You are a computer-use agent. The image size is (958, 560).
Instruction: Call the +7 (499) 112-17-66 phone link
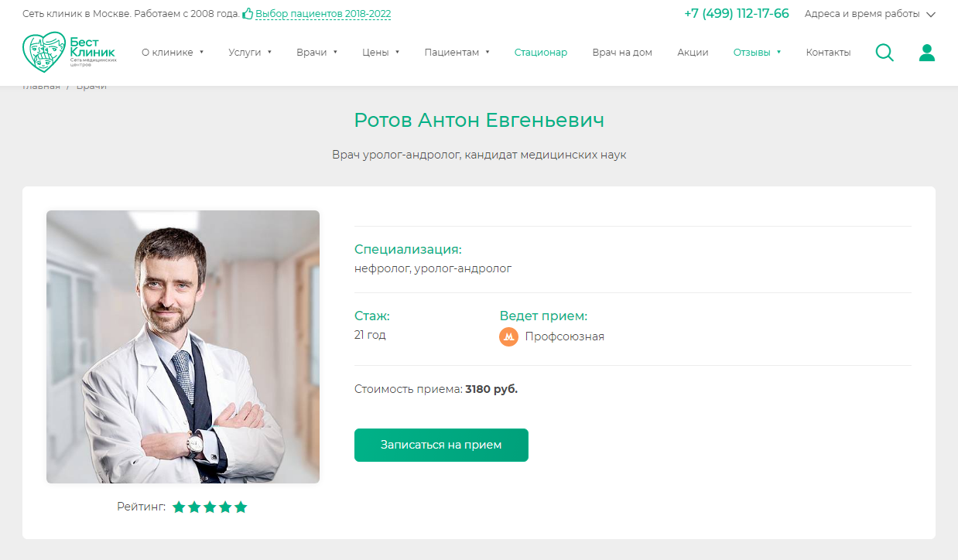click(737, 14)
